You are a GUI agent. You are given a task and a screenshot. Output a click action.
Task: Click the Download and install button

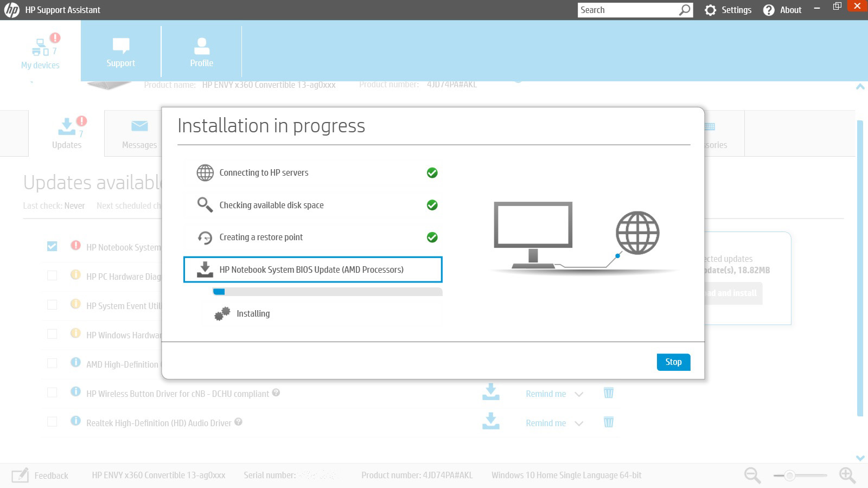tap(733, 293)
